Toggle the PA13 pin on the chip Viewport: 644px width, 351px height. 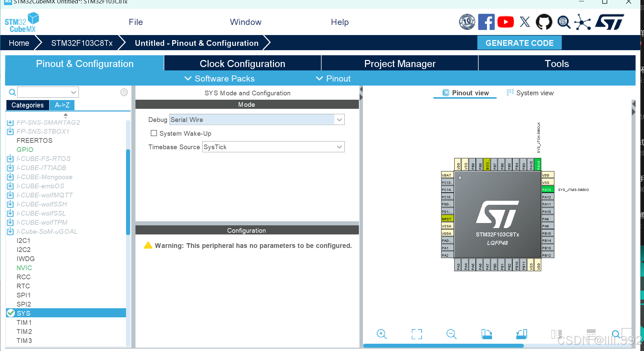pos(547,189)
